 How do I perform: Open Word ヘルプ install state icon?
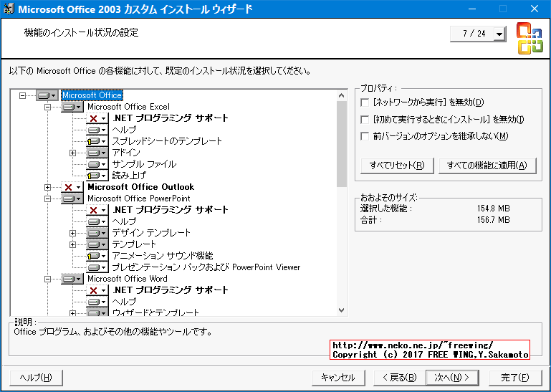tap(97, 302)
